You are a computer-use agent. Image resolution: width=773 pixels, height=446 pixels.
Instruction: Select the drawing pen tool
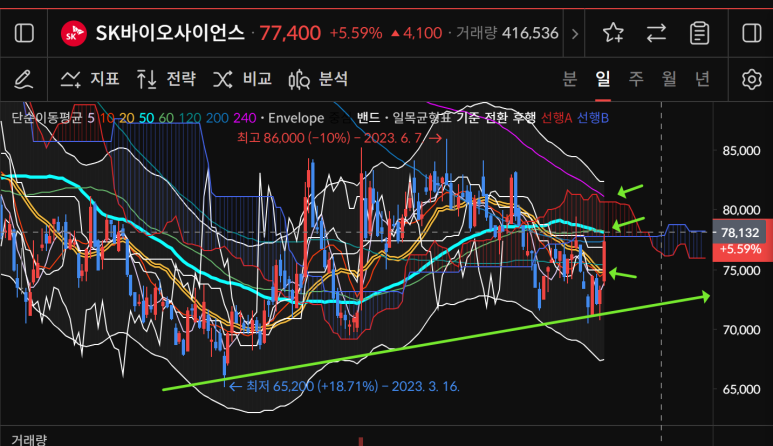click(x=24, y=79)
